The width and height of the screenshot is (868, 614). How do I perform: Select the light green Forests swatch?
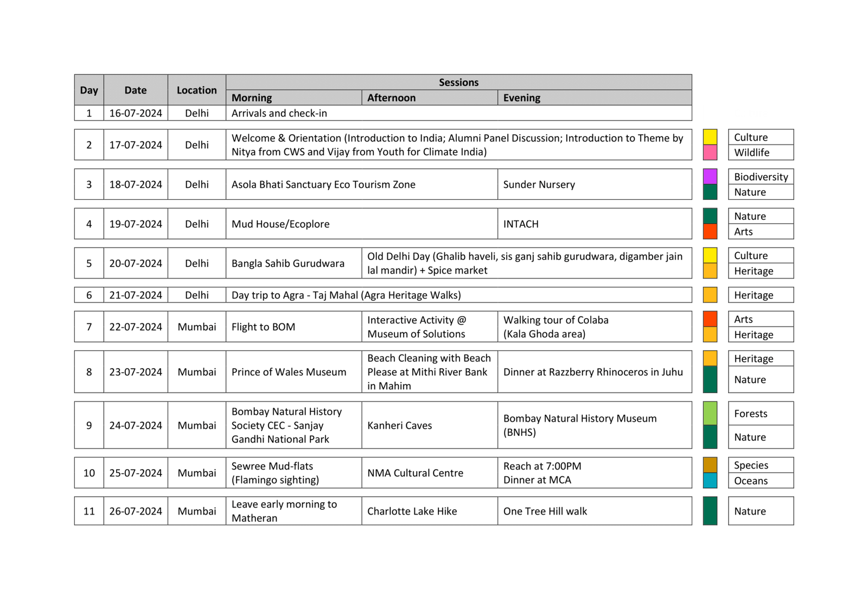710,413
